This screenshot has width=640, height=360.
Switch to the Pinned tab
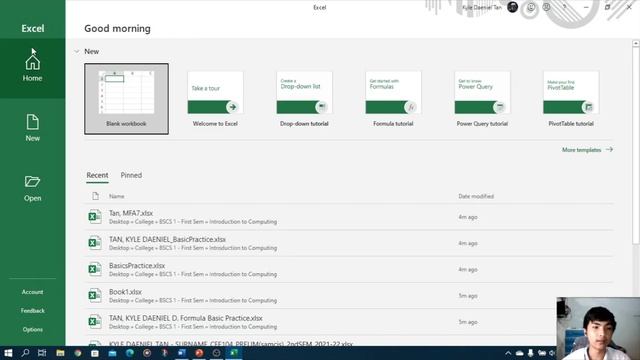coord(131,175)
